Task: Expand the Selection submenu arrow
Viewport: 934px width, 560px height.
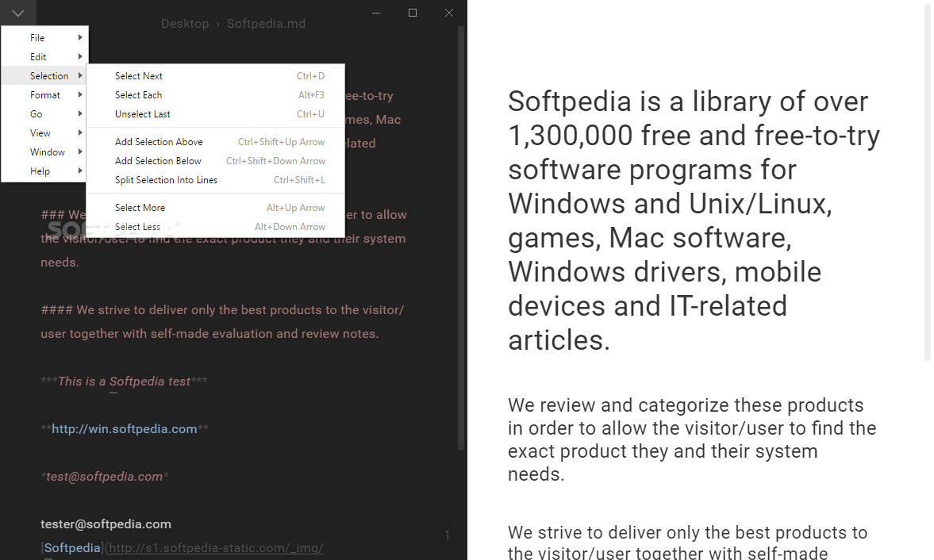Action: 80,75
